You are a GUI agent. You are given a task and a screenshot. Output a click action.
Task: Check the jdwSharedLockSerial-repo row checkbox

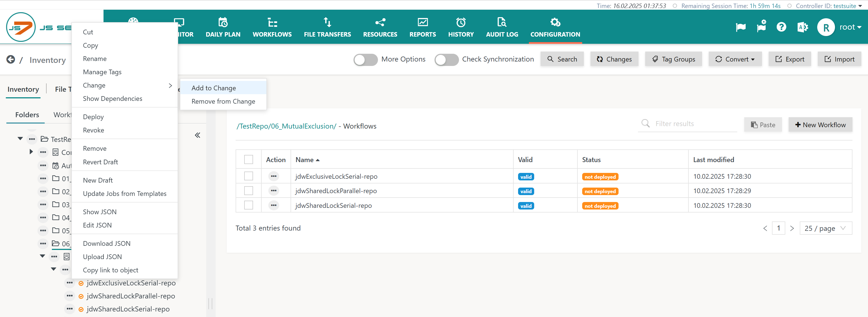coord(248,205)
